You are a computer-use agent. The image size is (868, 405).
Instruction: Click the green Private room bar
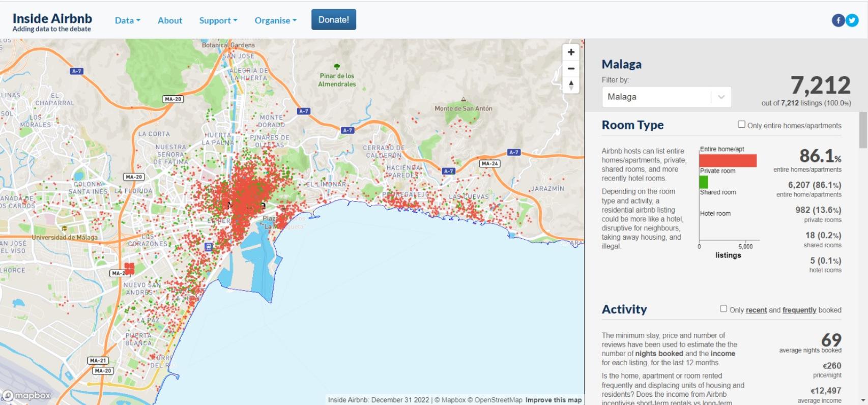tap(704, 182)
